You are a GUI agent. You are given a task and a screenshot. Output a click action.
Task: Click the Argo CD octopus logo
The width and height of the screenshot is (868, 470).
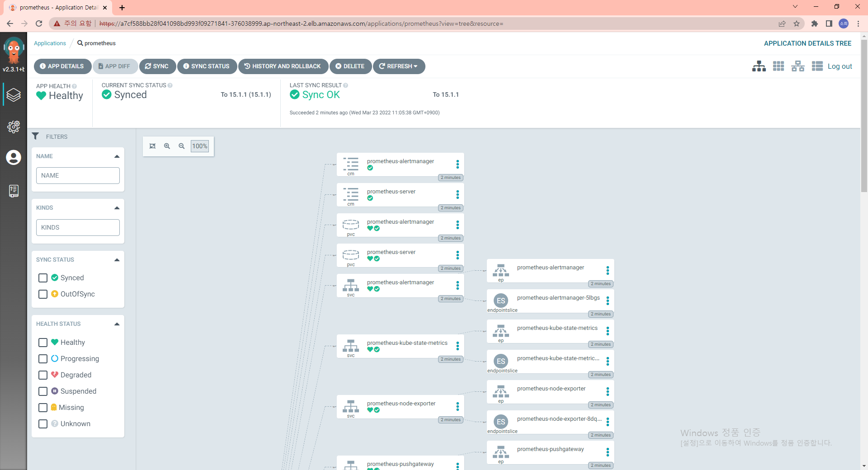click(14, 50)
